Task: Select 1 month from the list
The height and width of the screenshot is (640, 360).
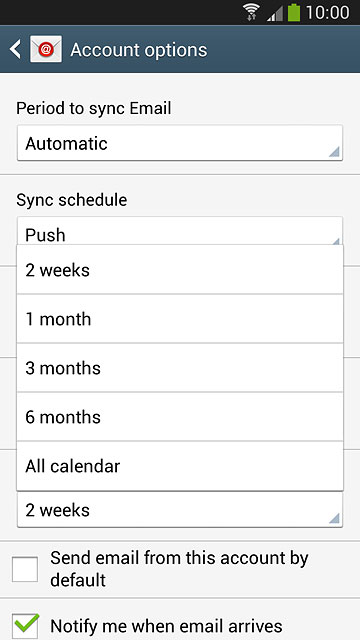Action: tap(180, 318)
